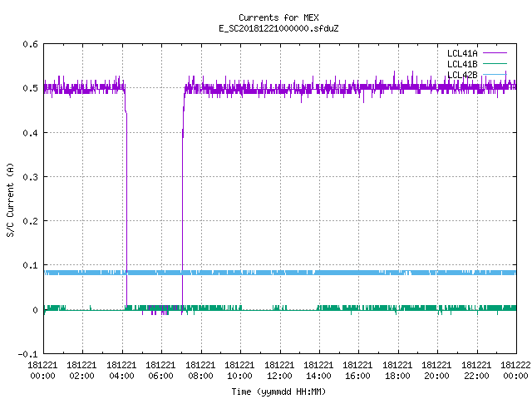Click the -0.1 y-axis tick label
The image size is (532, 399).
pyautogui.click(x=27, y=354)
